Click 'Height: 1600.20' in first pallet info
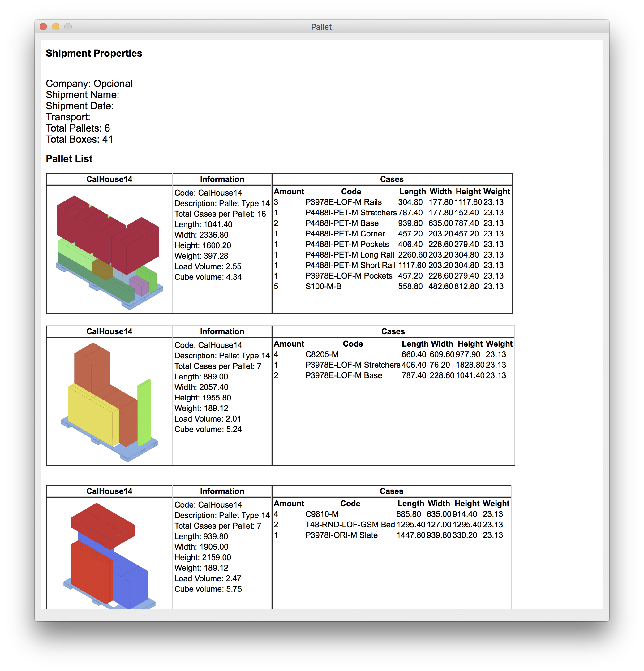Image resolution: width=644 pixels, height=671 pixels. pos(203,245)
